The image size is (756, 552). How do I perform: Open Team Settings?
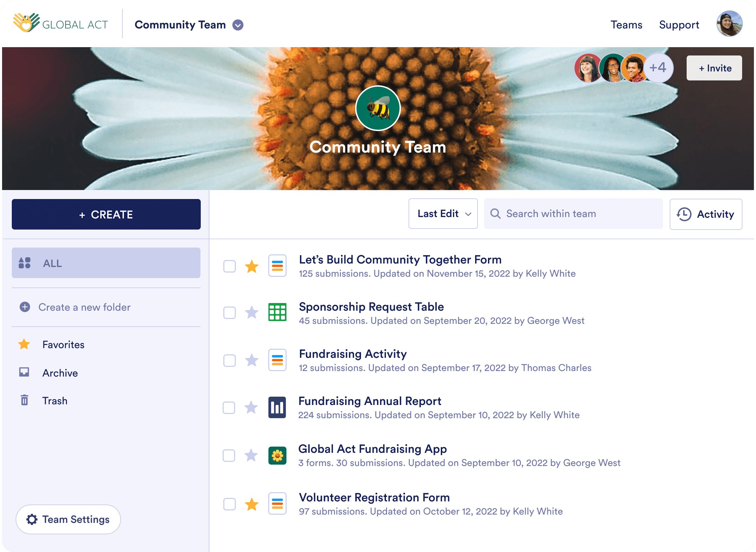[68, 519]
